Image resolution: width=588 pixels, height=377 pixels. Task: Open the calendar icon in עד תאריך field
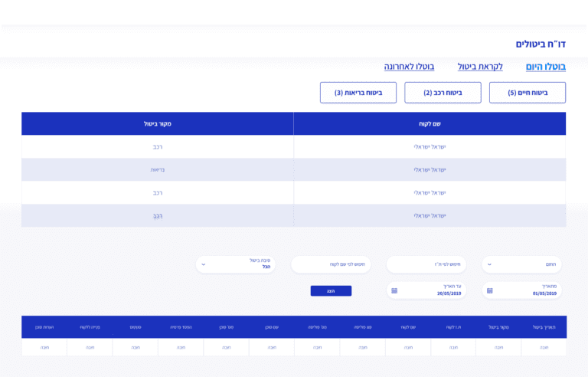click(394, 291)
